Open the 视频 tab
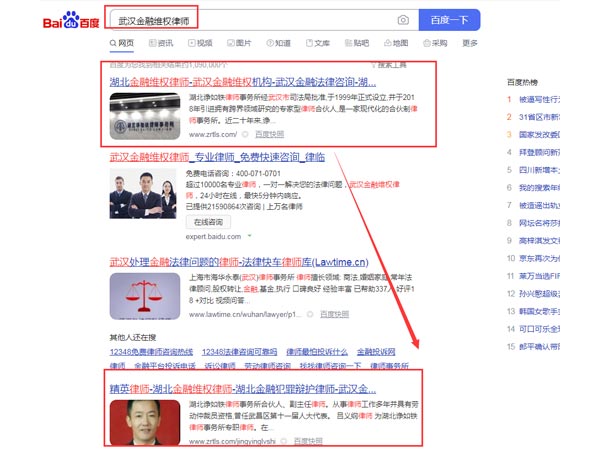This screenshot has height=450, width=600. (199, 44)
